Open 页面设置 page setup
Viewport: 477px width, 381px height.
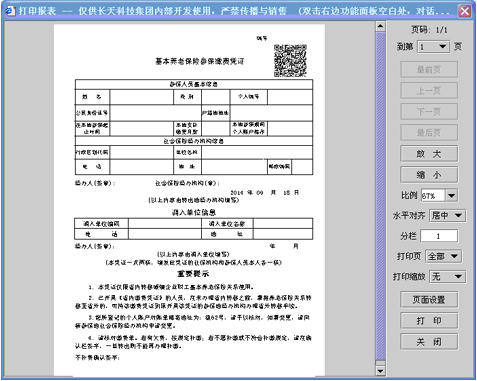(x=429, y=300)
